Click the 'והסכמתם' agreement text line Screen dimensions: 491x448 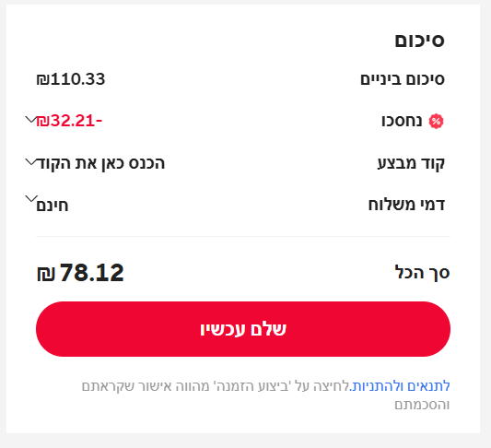(422, 405)
